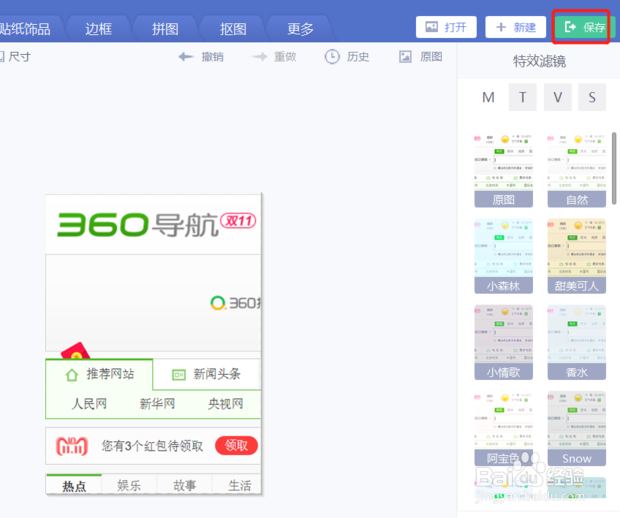Open the 贴纸饰品 stickers tab
Viewport: 620px width, 518px height.
pyautogui.click(x=26, y=28)
